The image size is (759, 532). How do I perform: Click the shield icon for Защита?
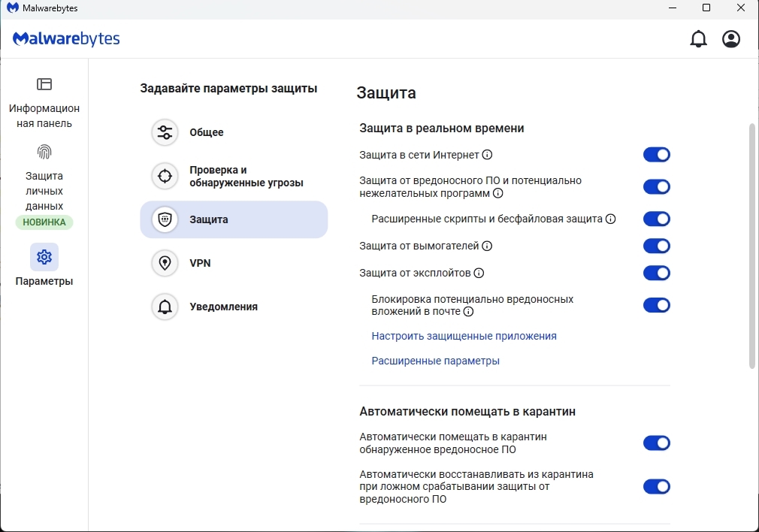click(x=165, y=219)
